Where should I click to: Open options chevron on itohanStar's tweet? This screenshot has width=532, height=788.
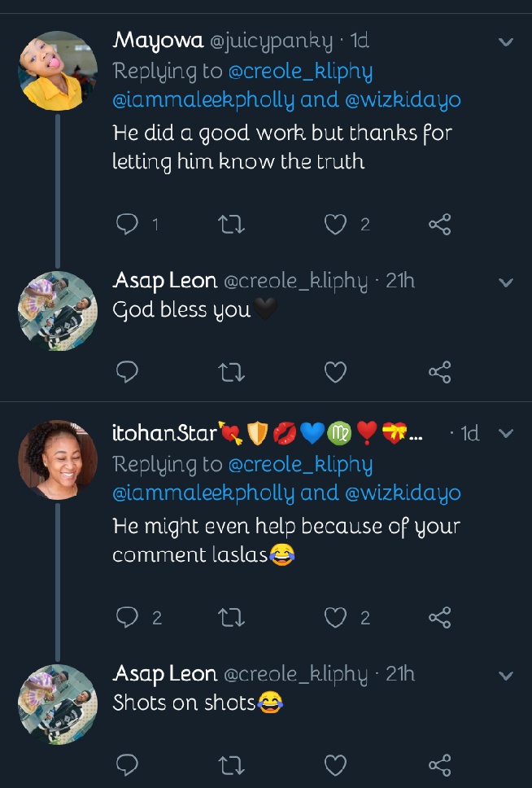506,434
